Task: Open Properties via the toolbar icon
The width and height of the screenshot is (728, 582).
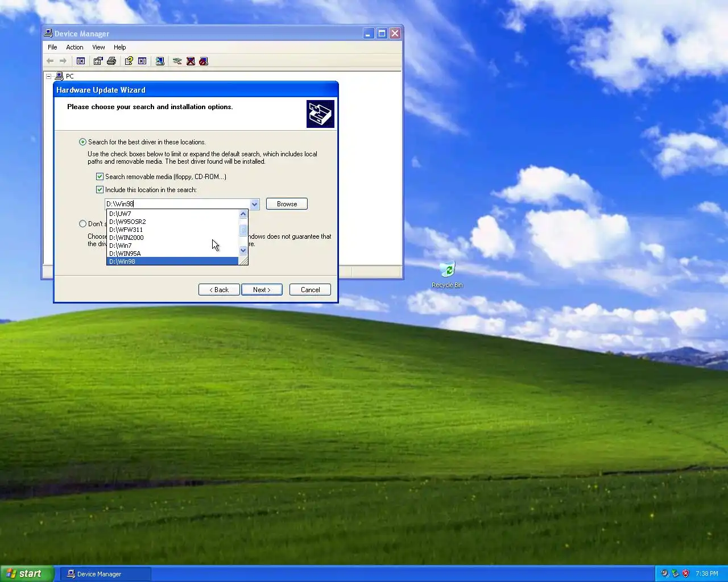Action: pyautogui.click(x=98, y=61)
